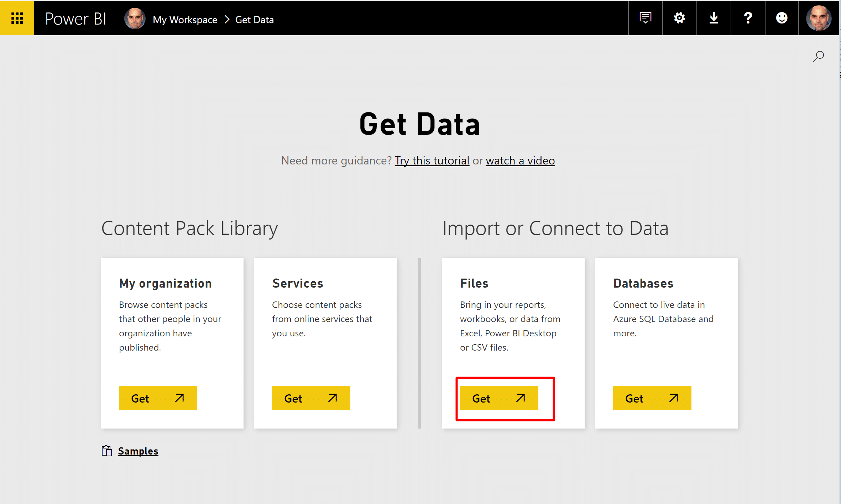The image size is (841, 504).
Task: Open the help question mark icon
Action: 748,18
